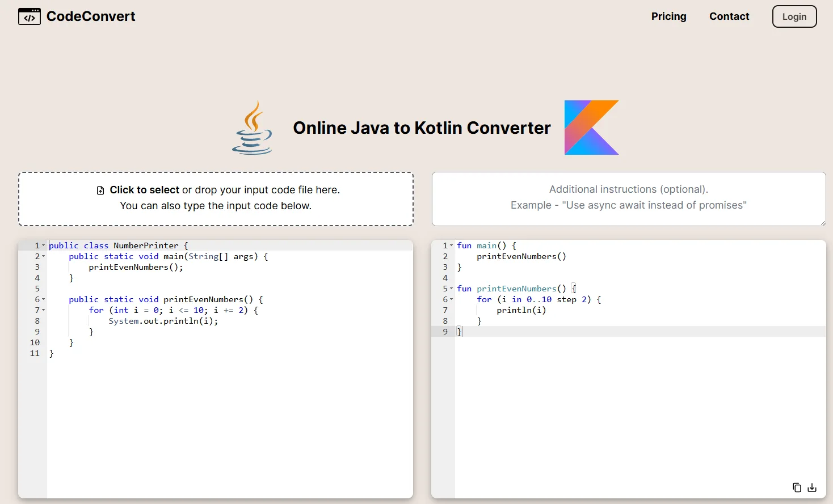The width and height of the screenshot is (833, 504).
Task: Open the CodeConvert home link text
Action: pos(91,16)
